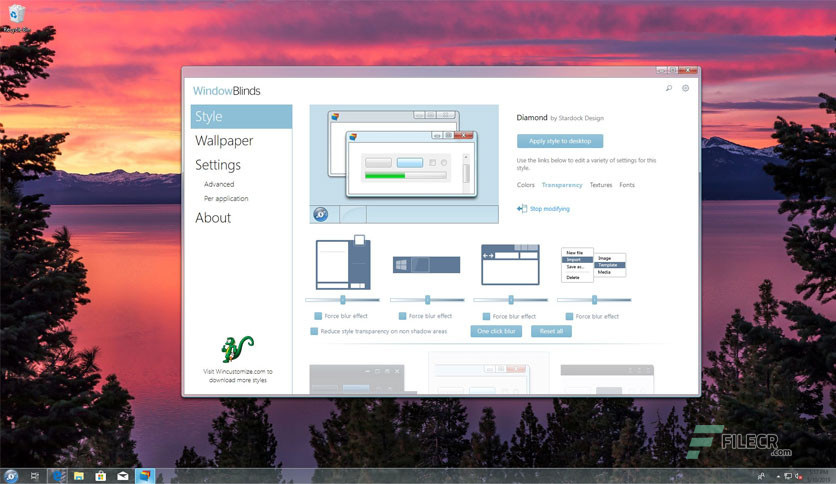
Task: Open Per application settings
Action: point(226,198)
